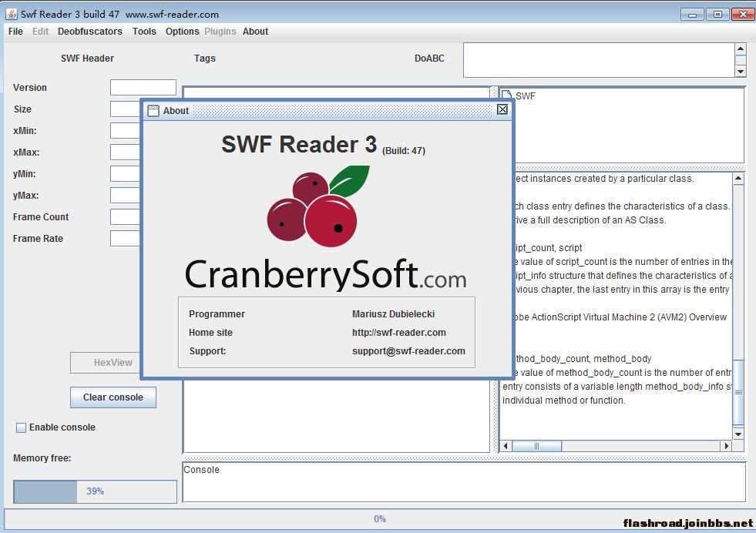Image resolution: width=756 pixels, height=533 pixels.
Task: Click the description panel vertical scrollbar thumb
Action: [738, 392]
